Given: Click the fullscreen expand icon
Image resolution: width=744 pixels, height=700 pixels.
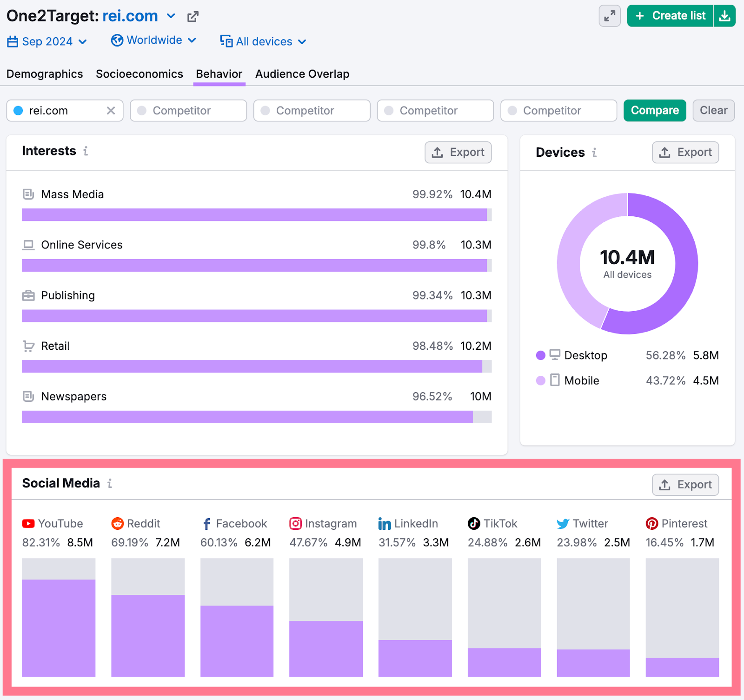Looking at the screenshot, I should coord(609,16).
